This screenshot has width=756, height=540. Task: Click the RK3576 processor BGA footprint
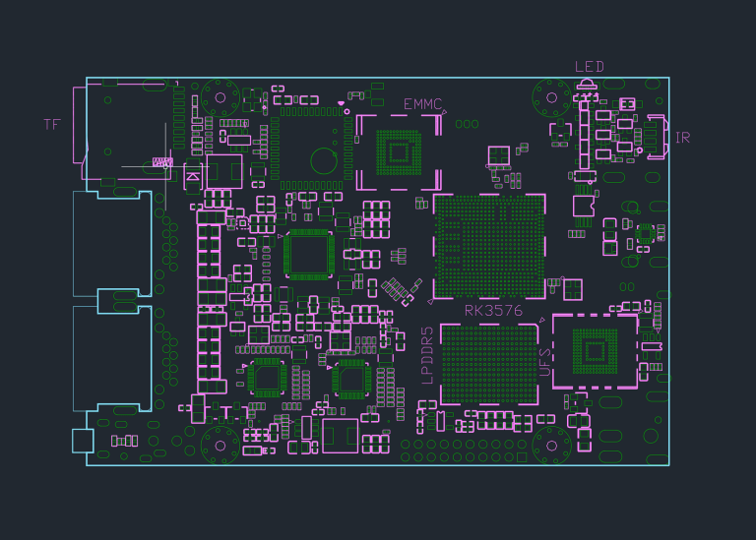[489, 247]
